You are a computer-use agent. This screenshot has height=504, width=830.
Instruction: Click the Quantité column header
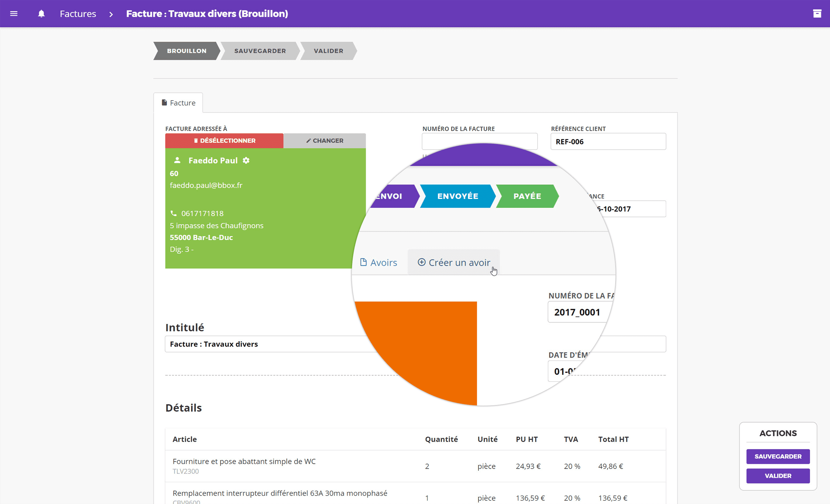(441, 439)
